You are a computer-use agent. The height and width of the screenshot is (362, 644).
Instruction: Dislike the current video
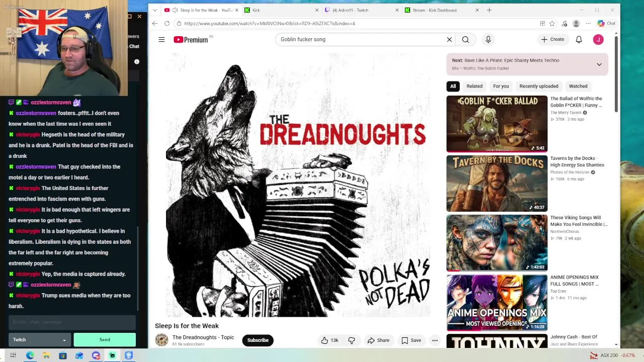tap(352, 340)
